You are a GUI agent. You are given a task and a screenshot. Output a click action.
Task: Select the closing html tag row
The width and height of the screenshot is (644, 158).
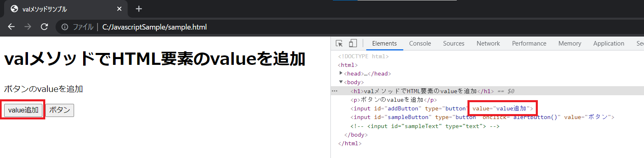pyautogui.click(x=487, y=144)
